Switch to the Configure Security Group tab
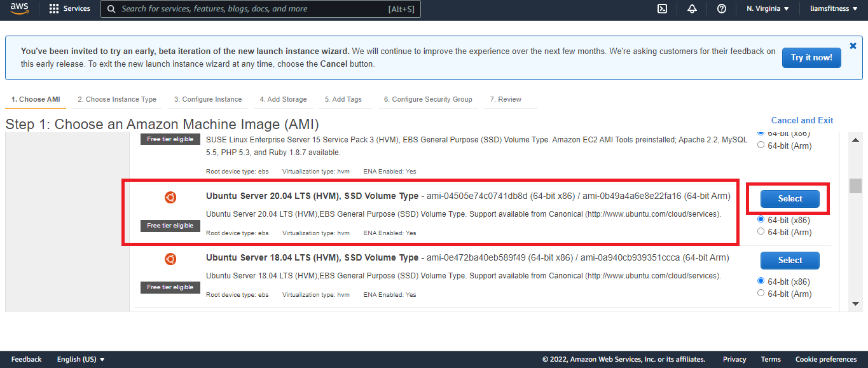 point(427,99)
